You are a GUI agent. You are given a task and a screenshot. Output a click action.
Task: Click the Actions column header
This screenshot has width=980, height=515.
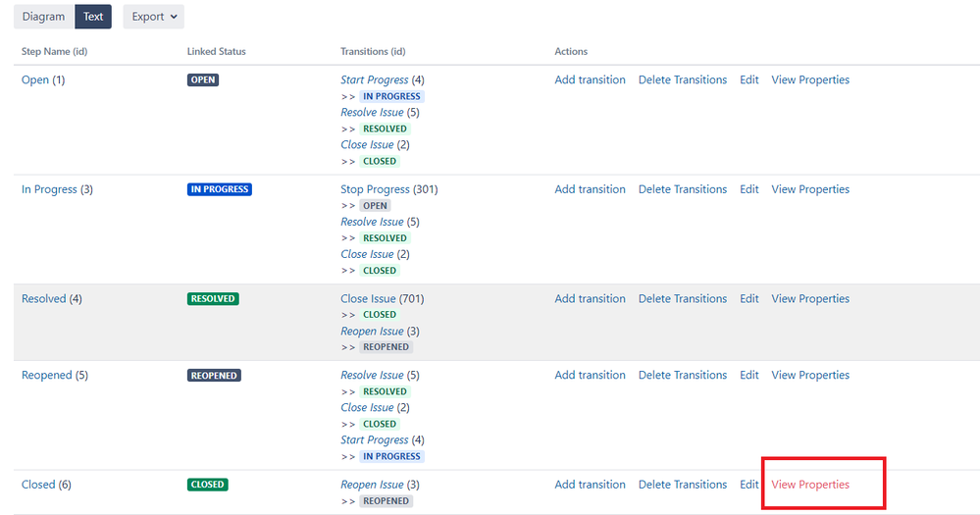(x=571, y=51)
